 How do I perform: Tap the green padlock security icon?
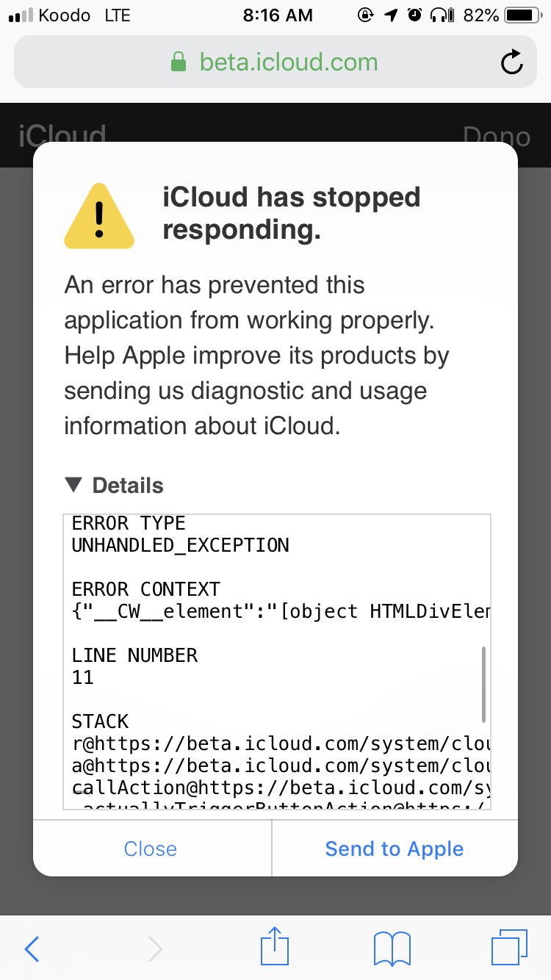pyautogui.click(x=179, y=62)
